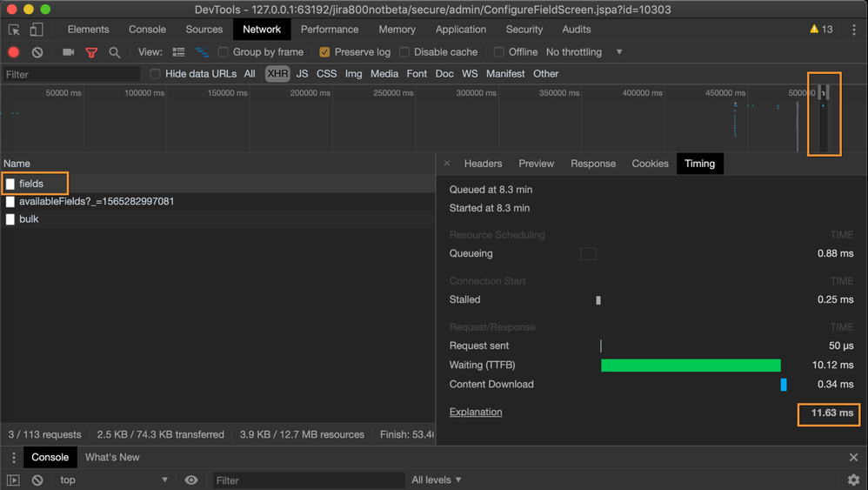Filter requests by All types
Screen dimensions: 868x490
click(250, 74)
